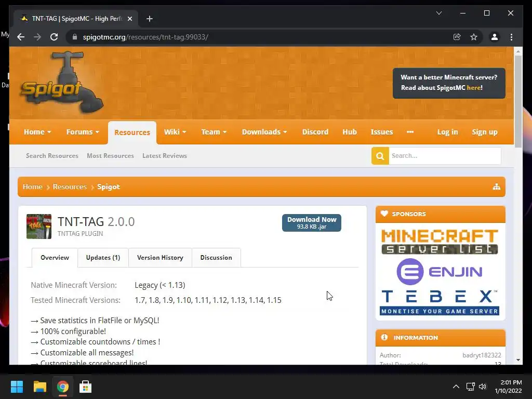Open File Explorer from the taskbar
The height and width of the screenshot is (399, 532).
click(x=39, y=387)
